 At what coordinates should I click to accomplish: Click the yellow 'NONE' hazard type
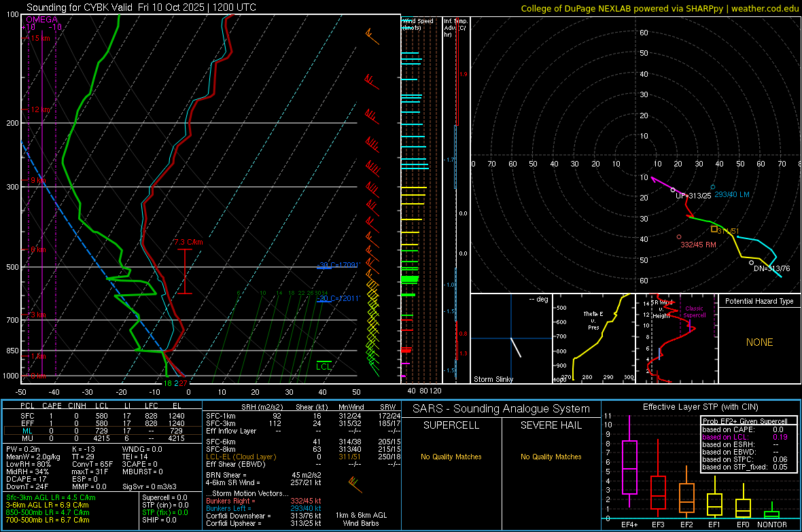759,342
